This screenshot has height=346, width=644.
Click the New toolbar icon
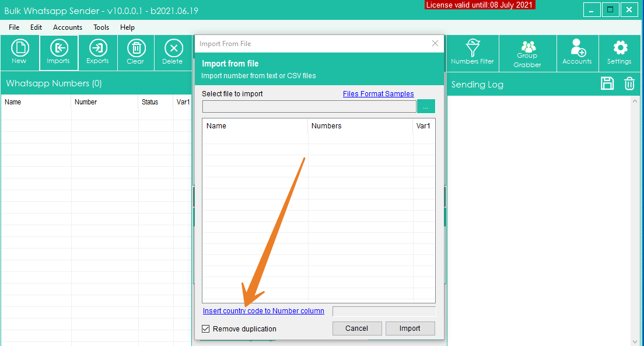pos(20,53)
